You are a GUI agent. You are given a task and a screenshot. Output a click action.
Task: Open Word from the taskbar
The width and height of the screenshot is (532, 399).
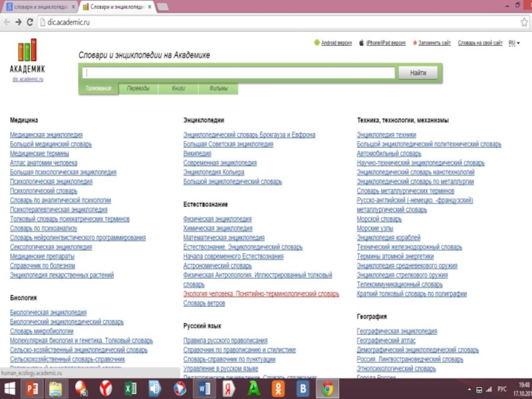click(x=204, y=389)
